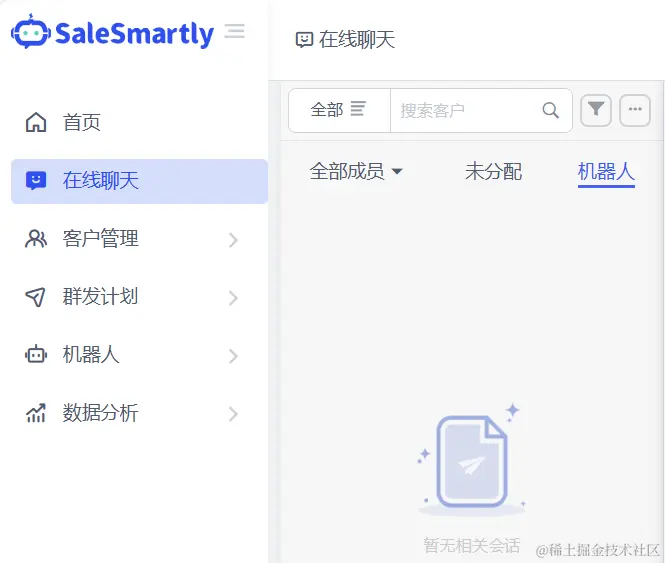This screenshot has height=563, width=665.
Task: Expand the 数据分析 submenu chevron
Action: (x=233, y=415)
